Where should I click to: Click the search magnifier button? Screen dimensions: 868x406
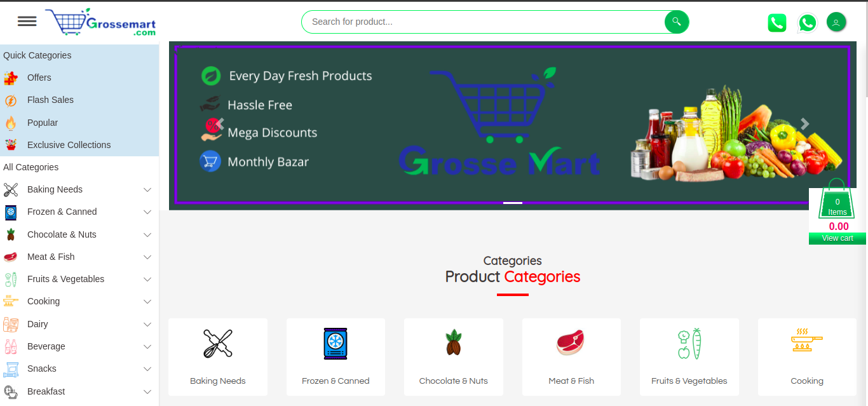click(677, 22)
